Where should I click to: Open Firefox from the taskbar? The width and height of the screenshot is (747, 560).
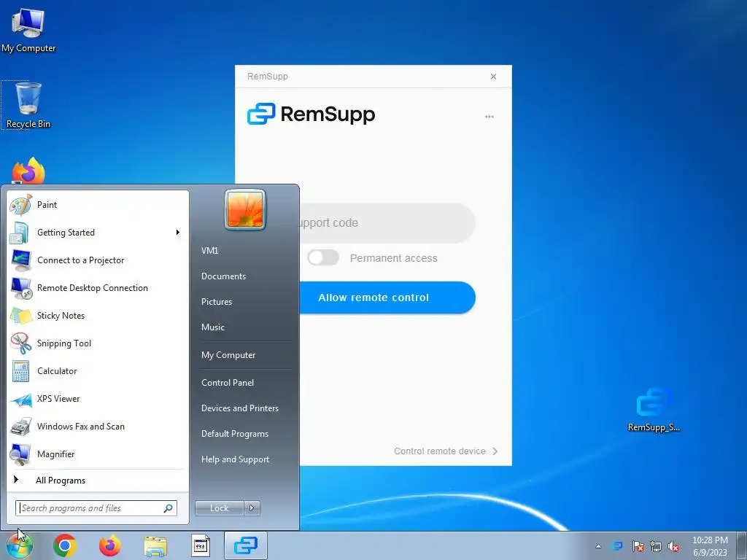tap(110, 545)
